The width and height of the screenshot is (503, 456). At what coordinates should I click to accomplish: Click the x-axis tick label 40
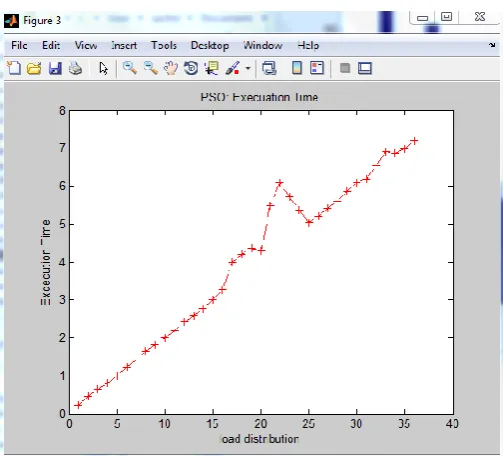click(452, 424)
